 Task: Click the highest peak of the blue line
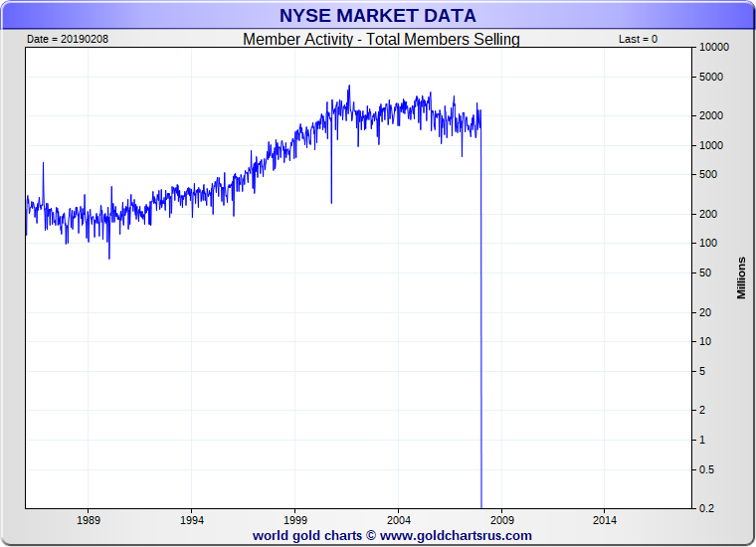pos(349,88)
